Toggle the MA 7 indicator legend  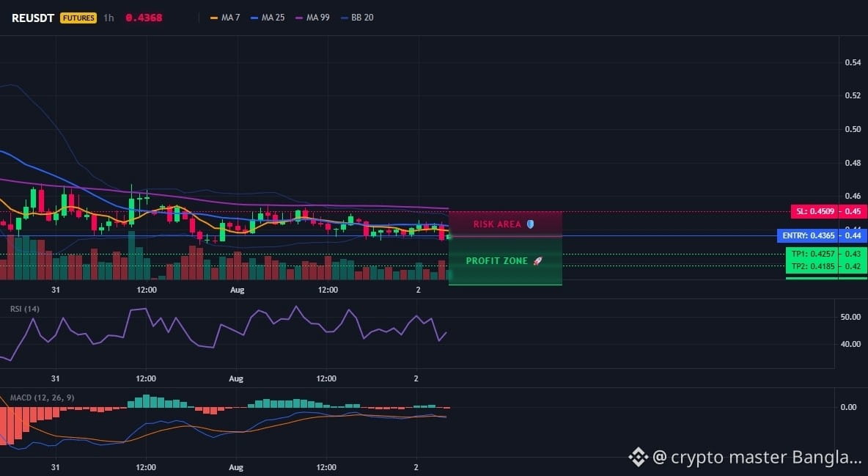pos(225,18)
